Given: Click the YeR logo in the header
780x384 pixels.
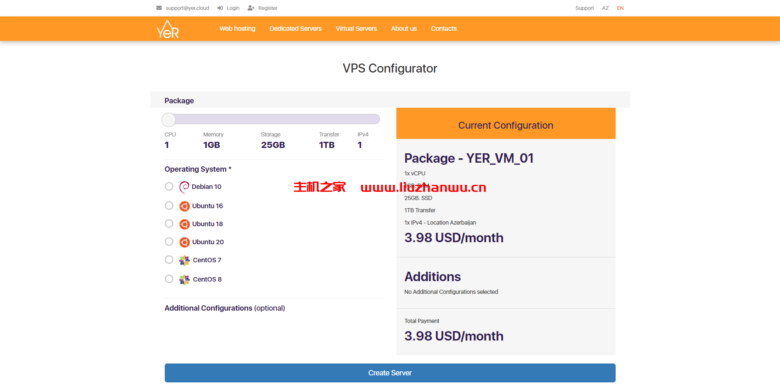Looking at the screenshot, I should click(168, 29).
